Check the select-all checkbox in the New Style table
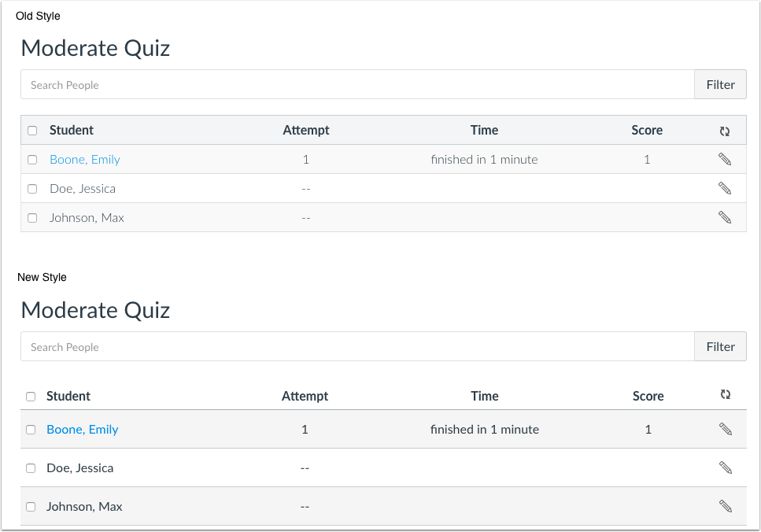 click(32, 396)
